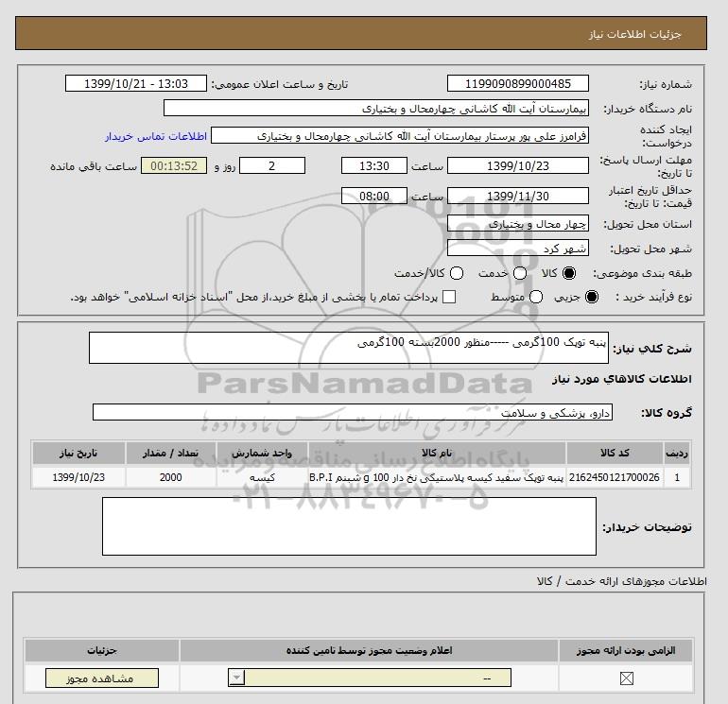Image resolution: width=728 pixels, height=704 pixels.
Task: Click the تاریخ نیاز column header
Action: coord(78,453)
